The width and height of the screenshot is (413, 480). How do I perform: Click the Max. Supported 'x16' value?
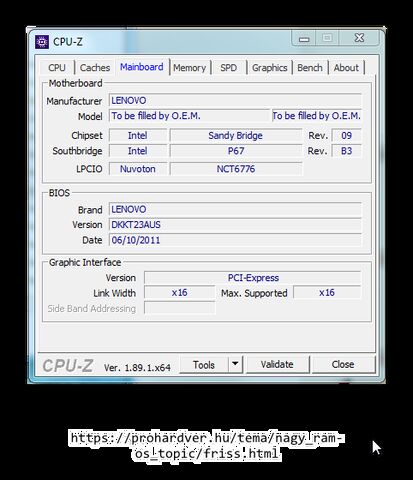(x=327, y=293)
